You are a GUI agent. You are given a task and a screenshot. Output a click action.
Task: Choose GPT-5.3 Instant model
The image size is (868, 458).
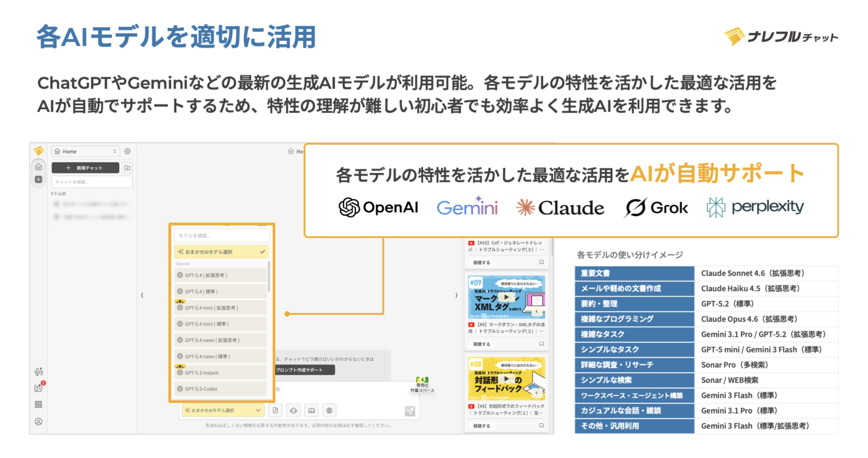[221, 373]
